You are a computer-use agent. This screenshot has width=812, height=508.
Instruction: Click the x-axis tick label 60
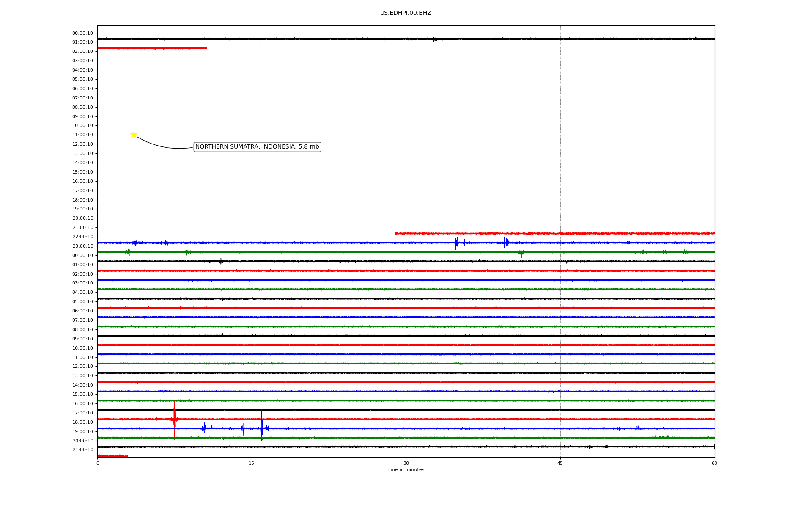[x=714, y=463]
